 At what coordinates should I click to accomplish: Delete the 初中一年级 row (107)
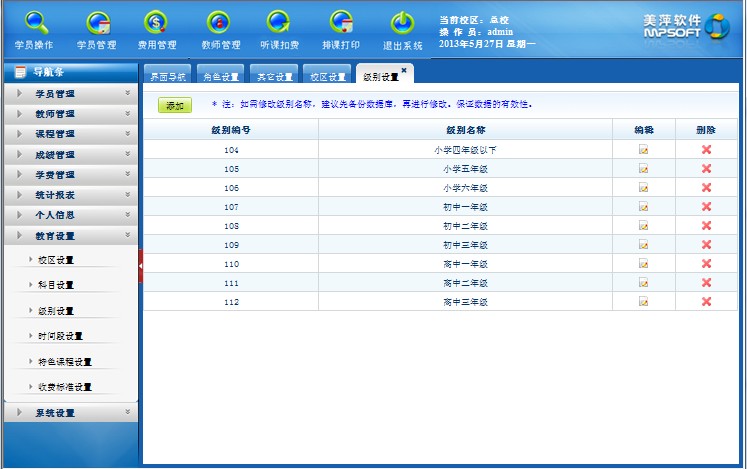pos(706,207)
